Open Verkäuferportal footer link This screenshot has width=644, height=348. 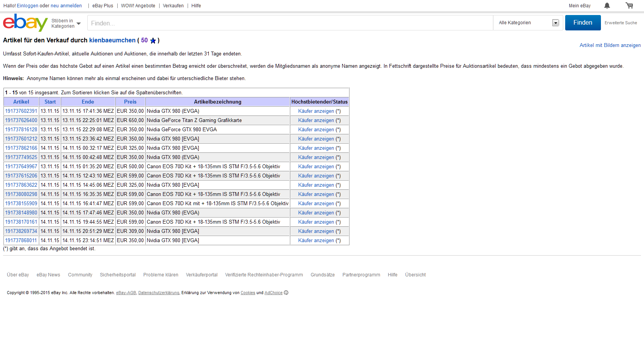coord(201,275)
